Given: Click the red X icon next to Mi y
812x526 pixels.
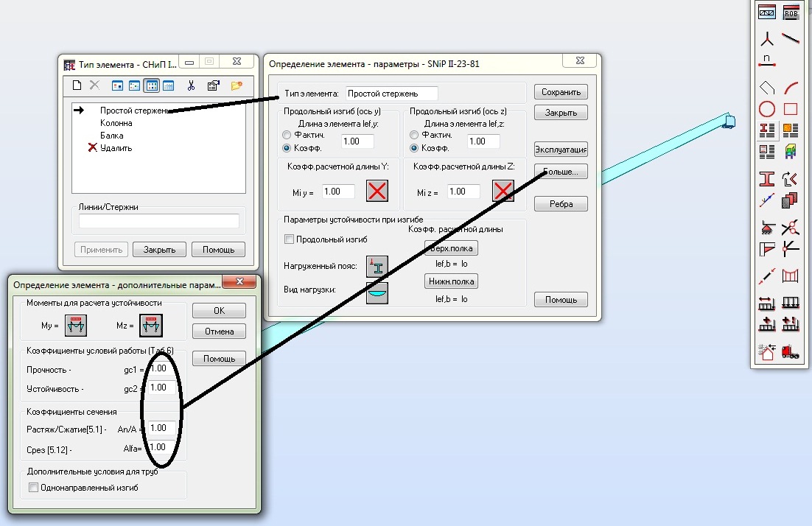Looking at the screenshot, I should tap(377, 191).
